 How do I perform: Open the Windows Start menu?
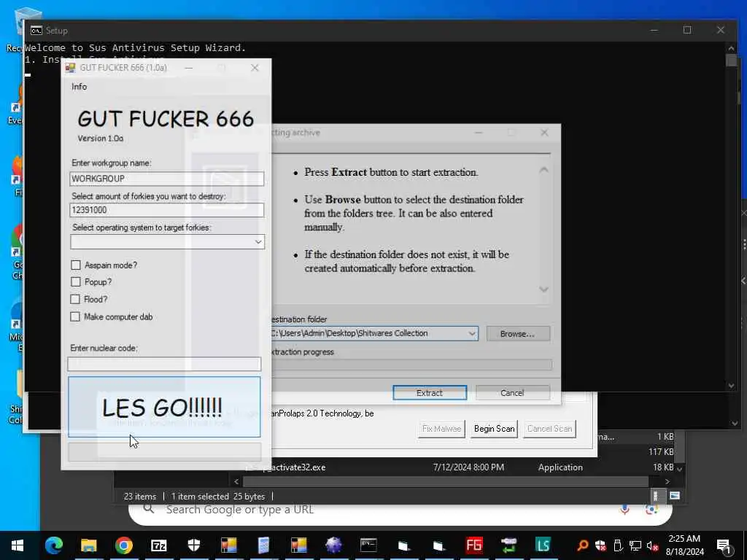18,545
